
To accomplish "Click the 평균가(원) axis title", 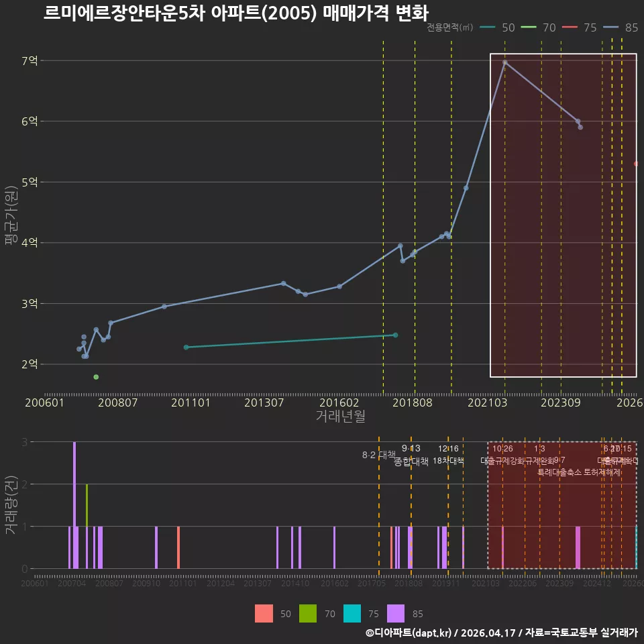I will tap(11, 215).
